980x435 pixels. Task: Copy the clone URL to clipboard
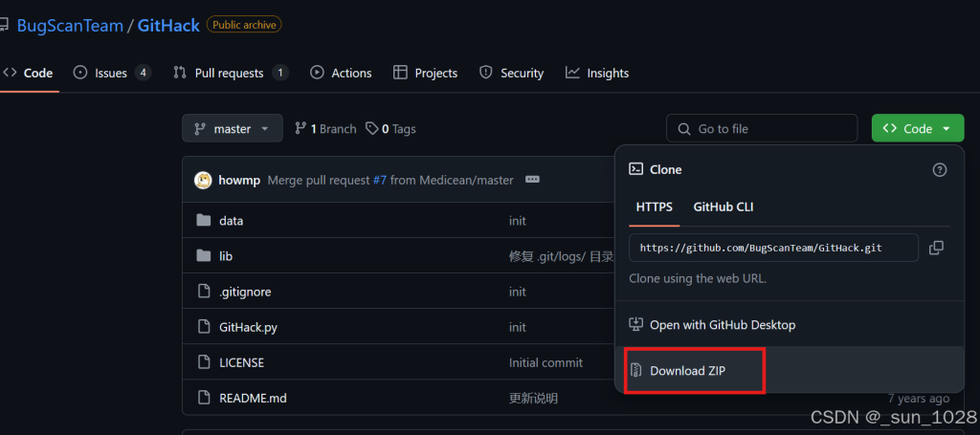936,248
